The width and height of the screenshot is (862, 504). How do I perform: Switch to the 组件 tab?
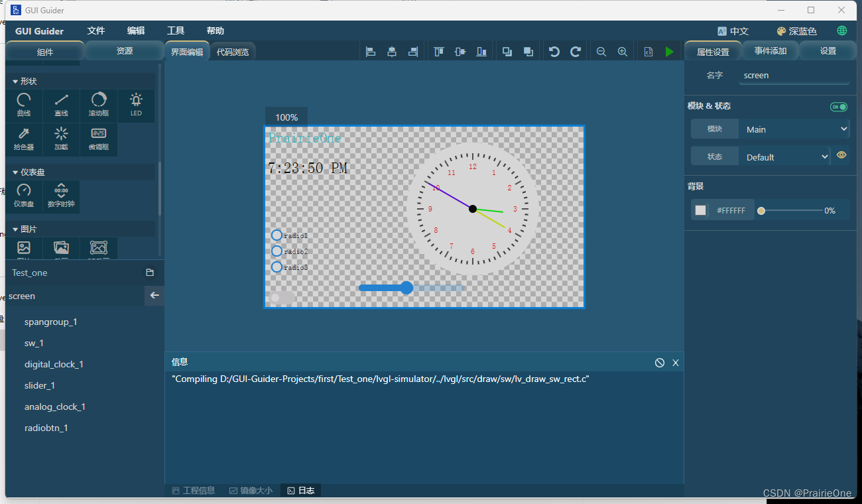point(45,52)
